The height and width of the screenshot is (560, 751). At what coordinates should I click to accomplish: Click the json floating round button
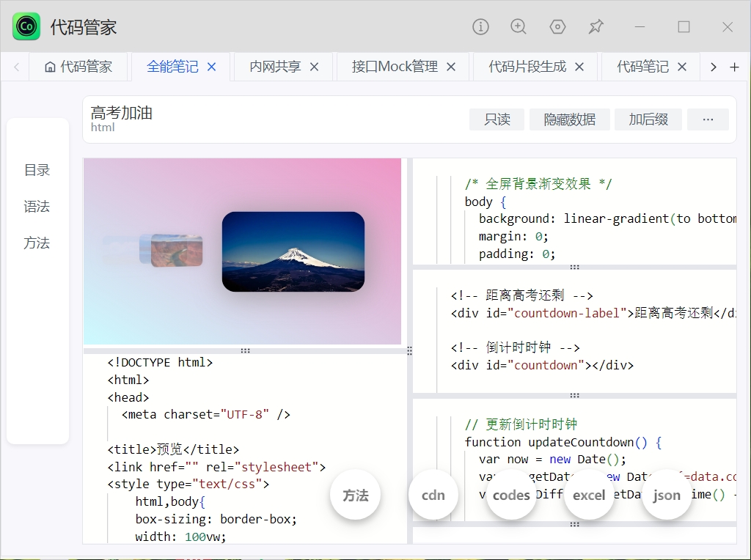point(667,495)
